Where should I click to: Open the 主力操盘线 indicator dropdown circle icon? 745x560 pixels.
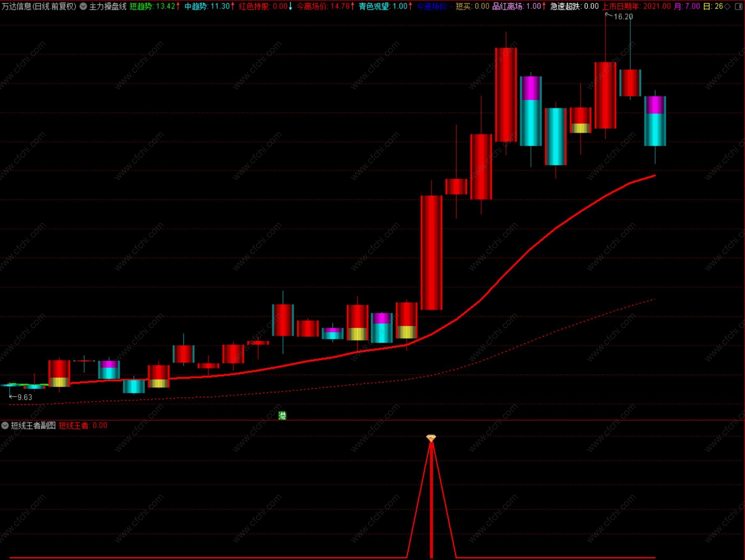(x=83, y=6)
